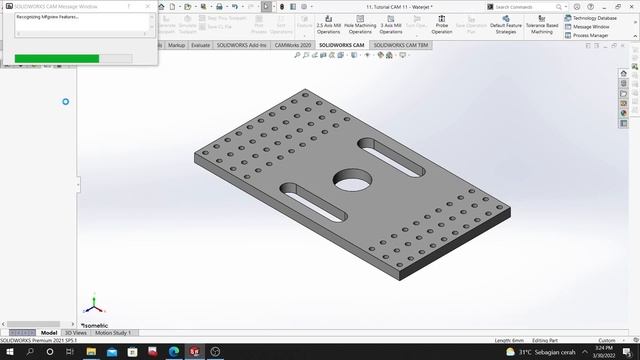Open 3 Axis Mill Operations
This screenshot has height=360, width=640.
coord(391,25)
